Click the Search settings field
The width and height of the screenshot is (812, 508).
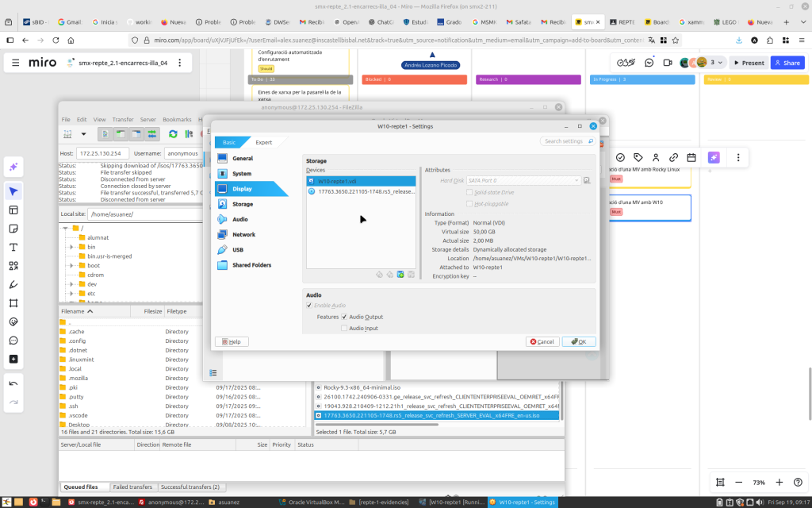tap(568, 141)
